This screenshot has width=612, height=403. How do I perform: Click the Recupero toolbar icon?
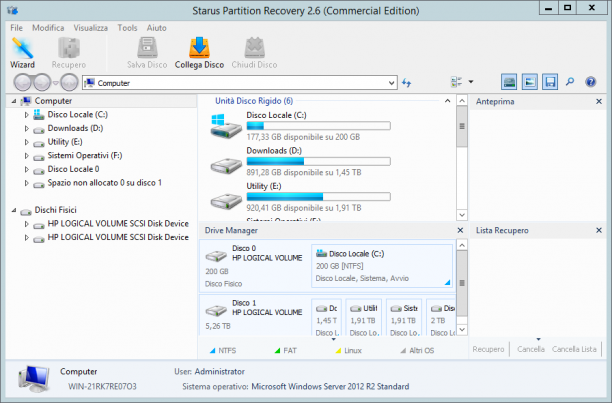69,53
